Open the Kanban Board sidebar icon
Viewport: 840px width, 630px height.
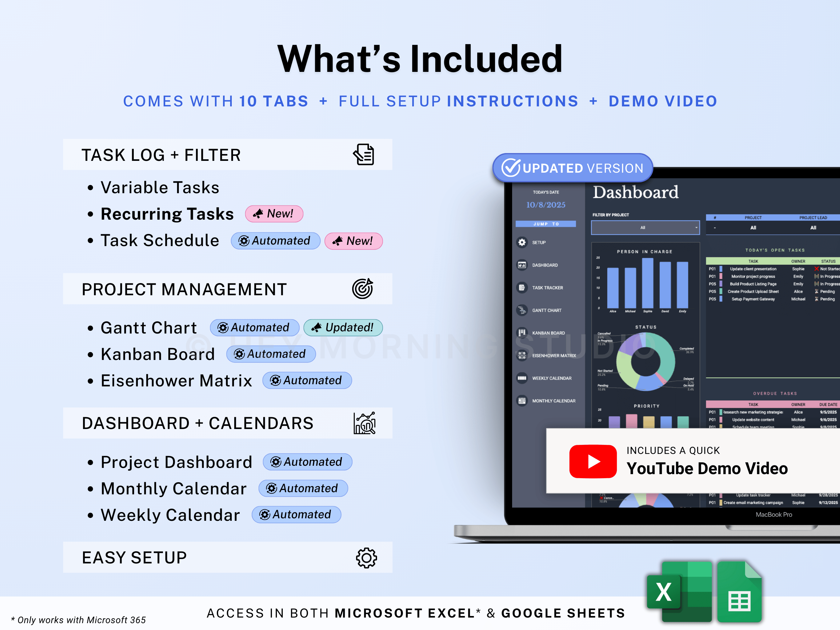523,333
